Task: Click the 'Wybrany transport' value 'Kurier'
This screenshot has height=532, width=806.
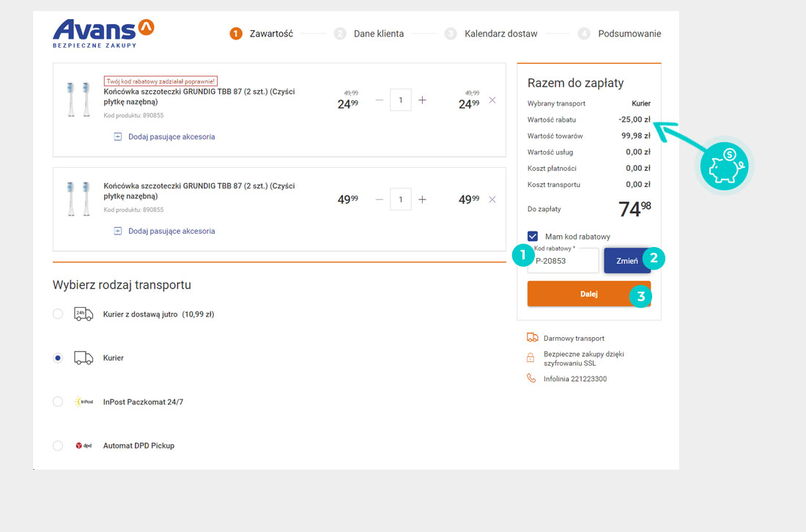Action: point(641,103)
